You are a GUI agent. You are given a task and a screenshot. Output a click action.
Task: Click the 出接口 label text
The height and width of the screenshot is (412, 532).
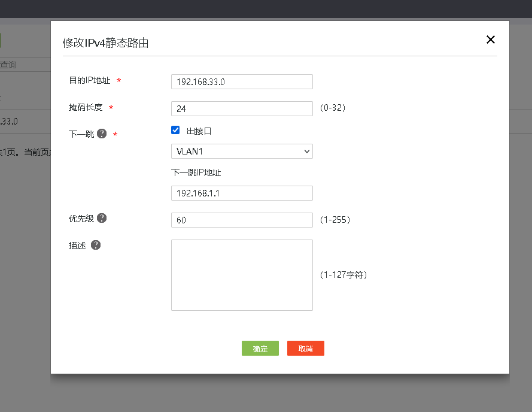click(x=199, y=131)
